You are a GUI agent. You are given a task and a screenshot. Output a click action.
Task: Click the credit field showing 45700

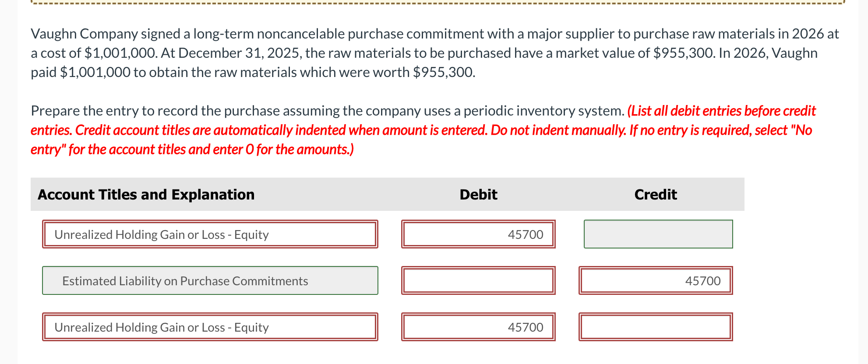(655, 280)
